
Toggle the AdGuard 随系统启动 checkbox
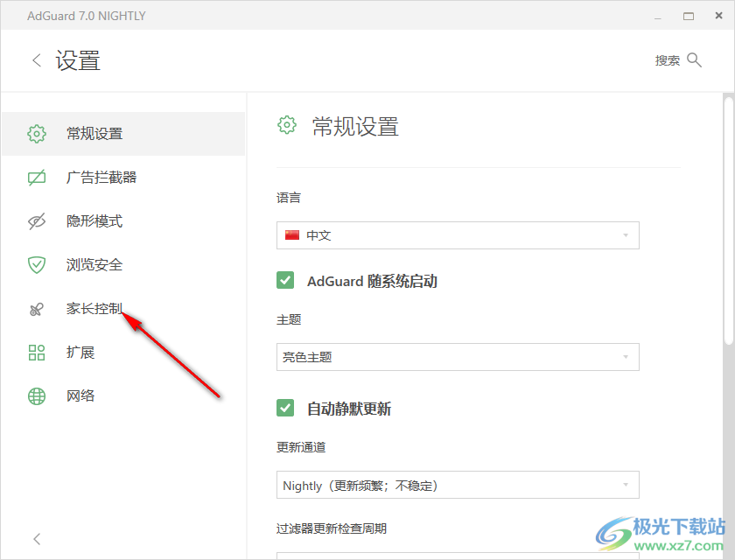tap(285, 281)
